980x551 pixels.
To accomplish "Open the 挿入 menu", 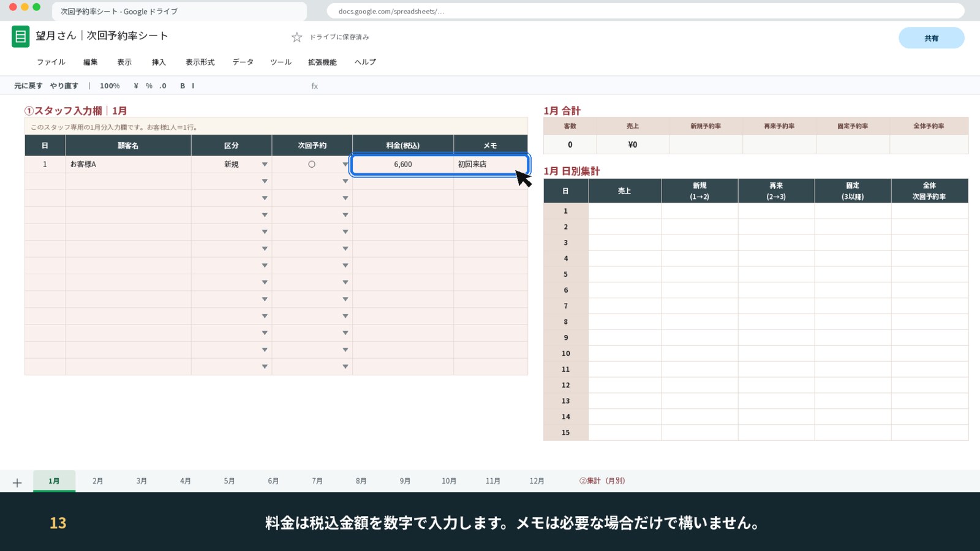I will (159, 62).
